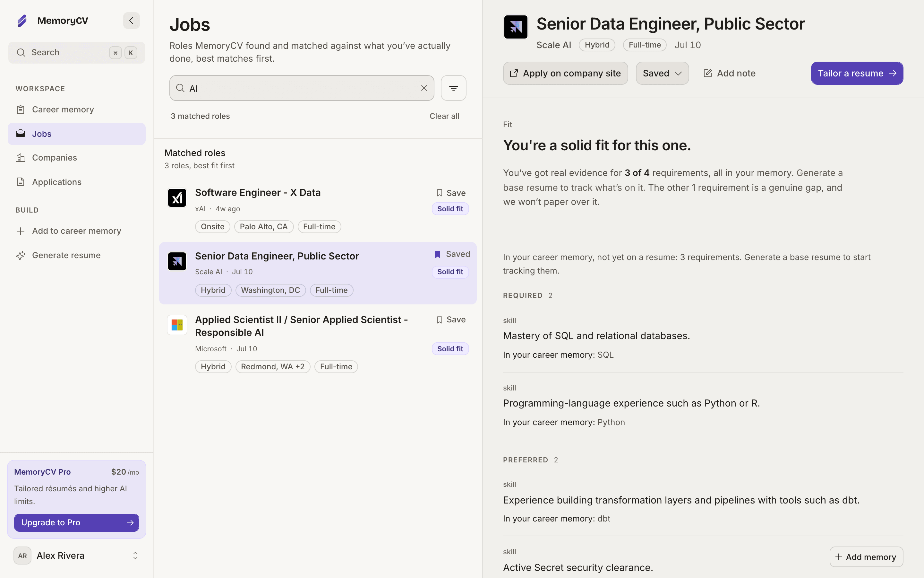Image resolution: width=924 pixels, height=578 pixels.
Task: Save the Applied Scientist II role
Action: [x=450, y=320]
